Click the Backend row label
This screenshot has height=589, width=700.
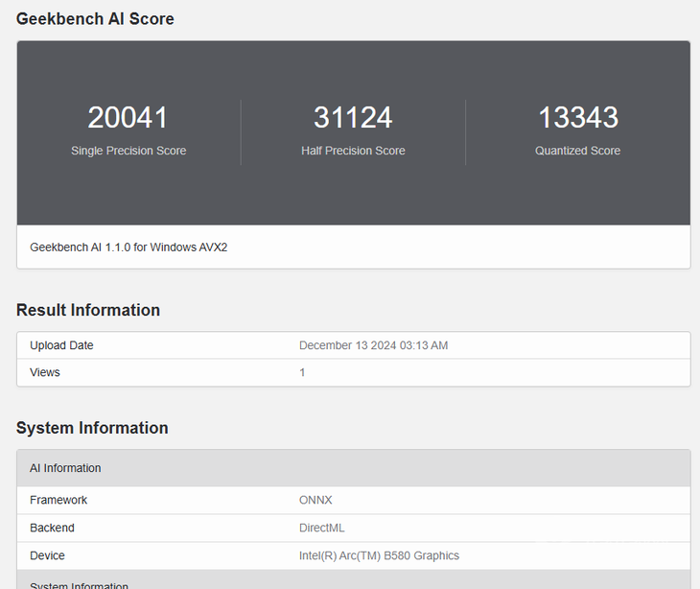pos(52,528)
